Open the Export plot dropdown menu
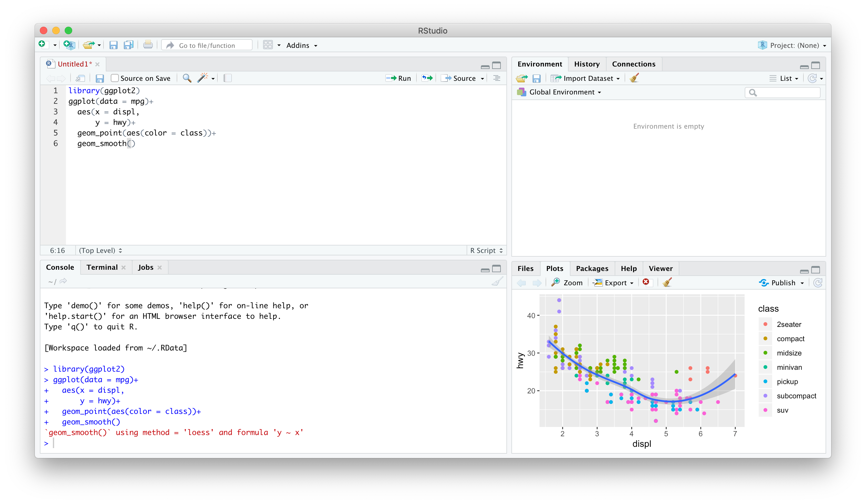 (614, 282)
